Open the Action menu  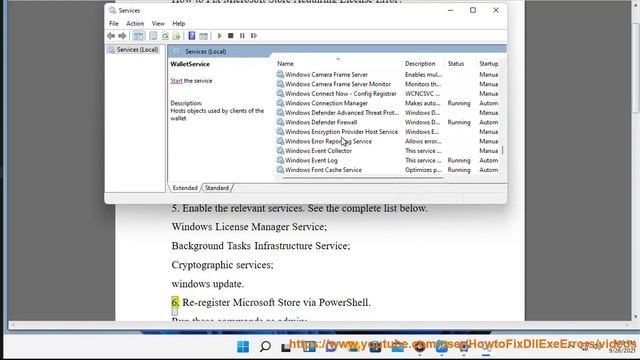[x=135, y=24]
